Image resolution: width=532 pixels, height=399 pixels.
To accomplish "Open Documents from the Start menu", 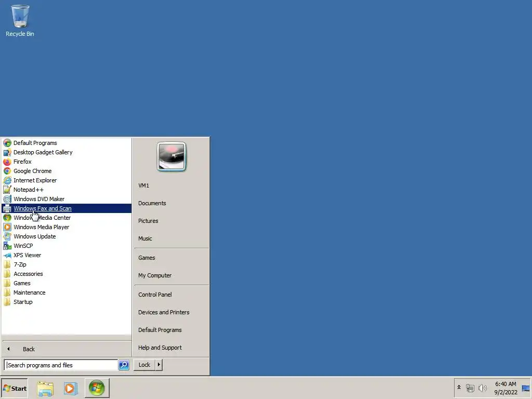I will 152,203.
